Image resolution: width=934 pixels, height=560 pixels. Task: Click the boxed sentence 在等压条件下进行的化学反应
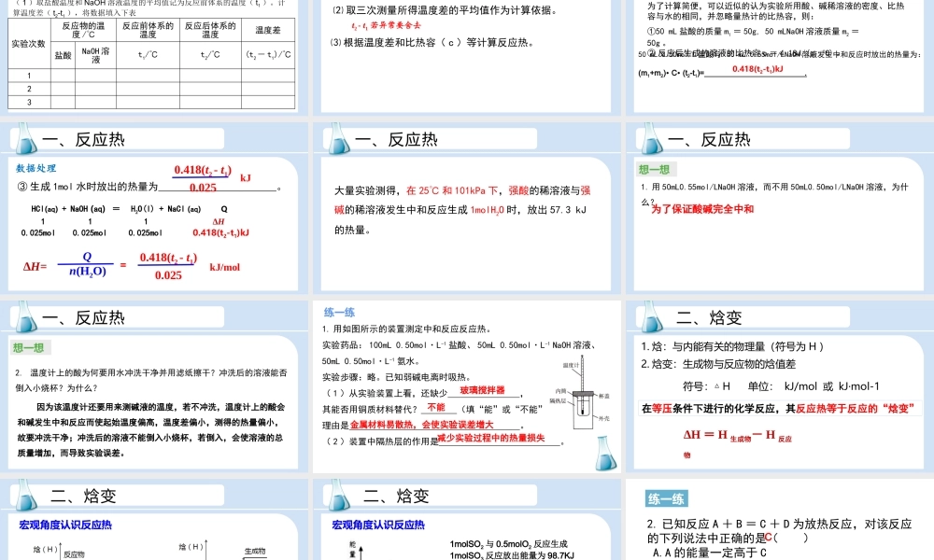[x=780, y=408]
